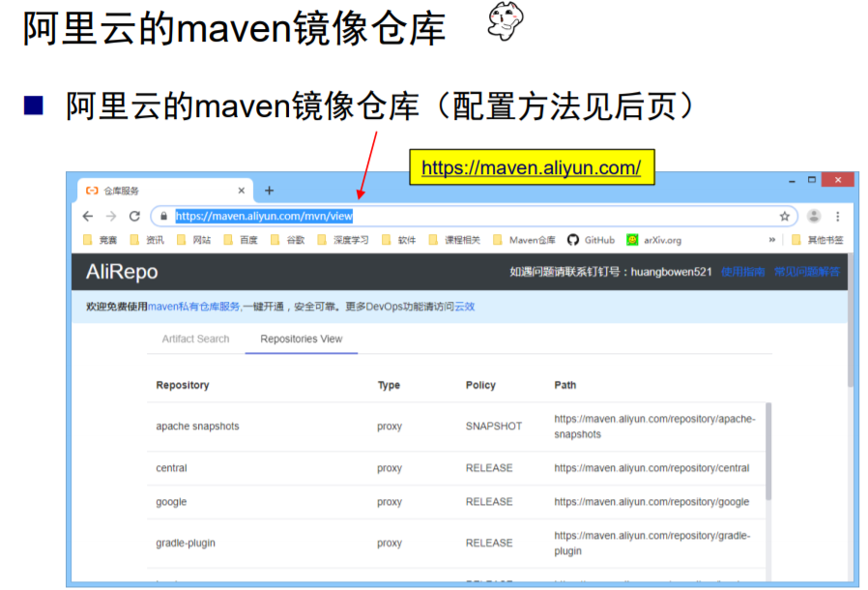Expand the hidden bookmarks overflow chevron

(774, 239)
